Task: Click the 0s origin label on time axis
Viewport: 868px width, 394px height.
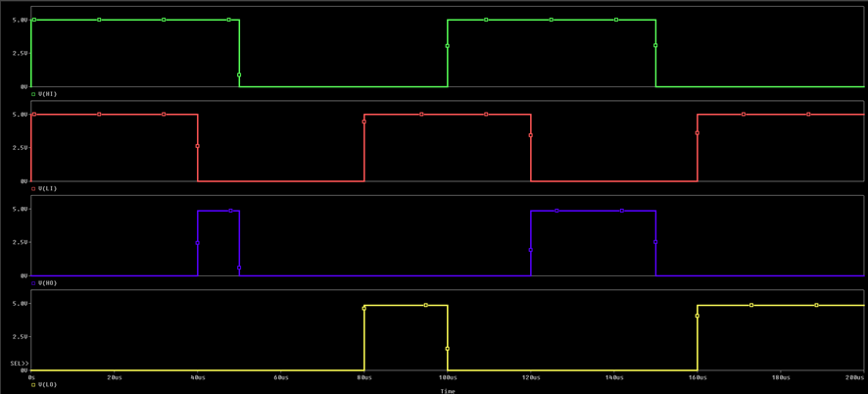Action: pyautogui.click(x=32, y=377)
